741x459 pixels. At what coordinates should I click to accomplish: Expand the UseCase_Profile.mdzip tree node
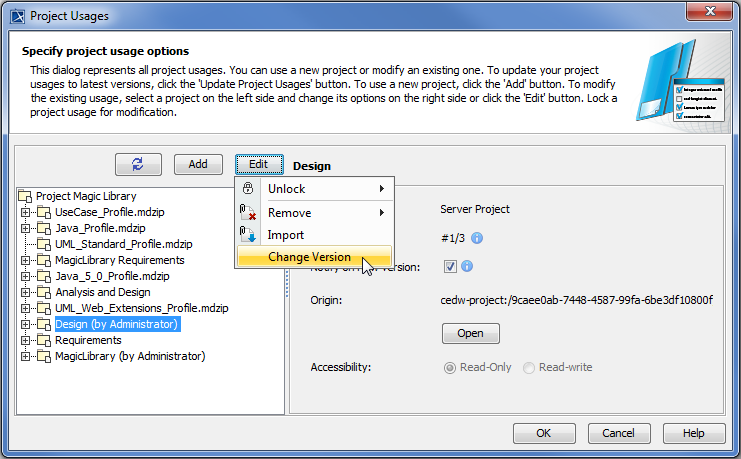click(x=26, y=212)
